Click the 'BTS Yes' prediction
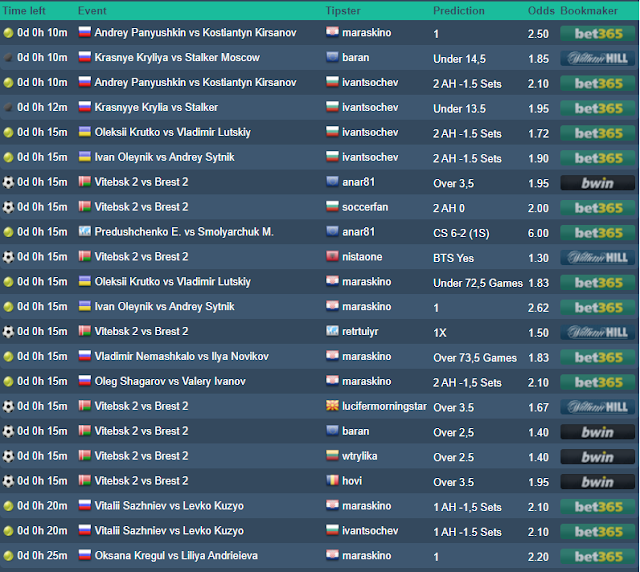The height and width of the screenshot is (572, 640). click(453, 258)
